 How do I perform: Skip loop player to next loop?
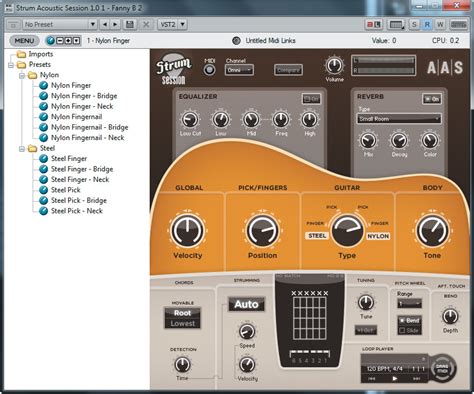(x=416, y=379)
